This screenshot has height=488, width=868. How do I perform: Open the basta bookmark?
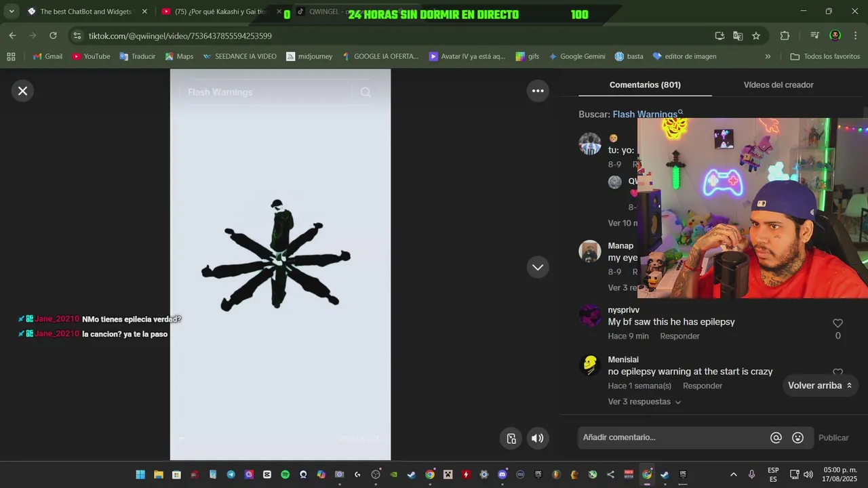point(629,56)
